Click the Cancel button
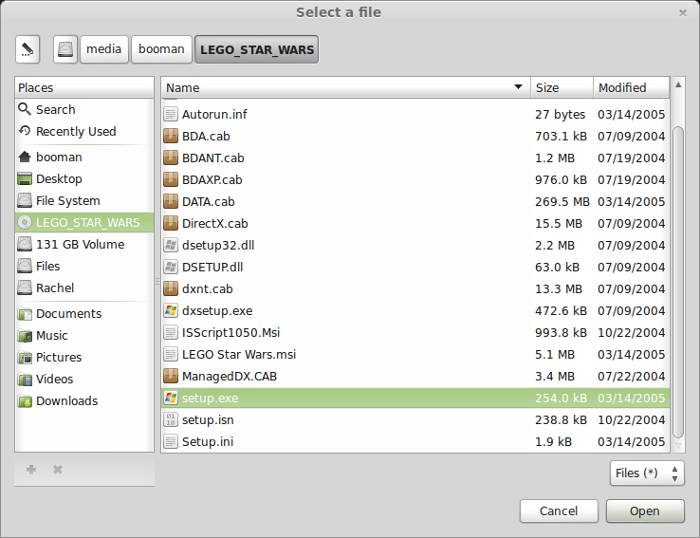This screenshot has height=538, width=700. 558,511
